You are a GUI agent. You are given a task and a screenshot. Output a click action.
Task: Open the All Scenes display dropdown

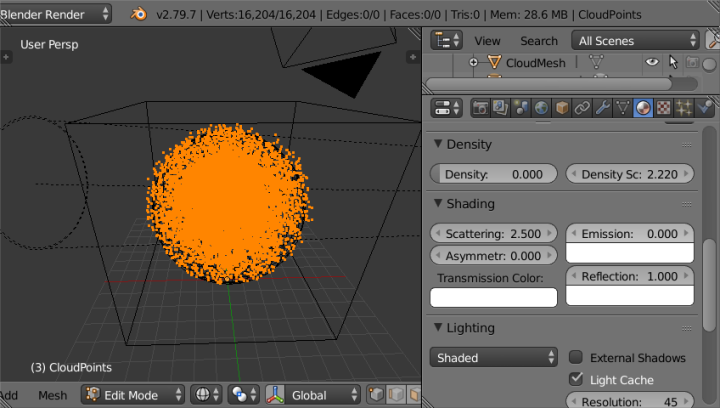coord(635,41)
